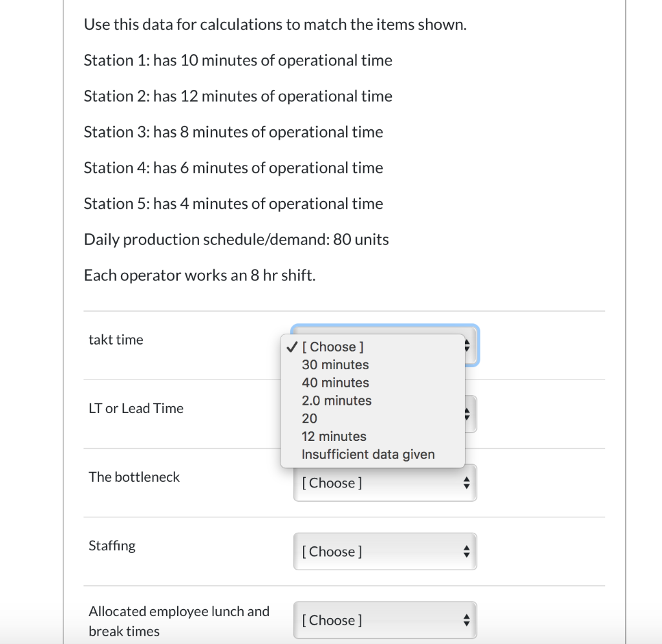This screenshot has height=644, width=662.
Task: Select "40 minutes" in the open dropdown
Action: [335, 383]
